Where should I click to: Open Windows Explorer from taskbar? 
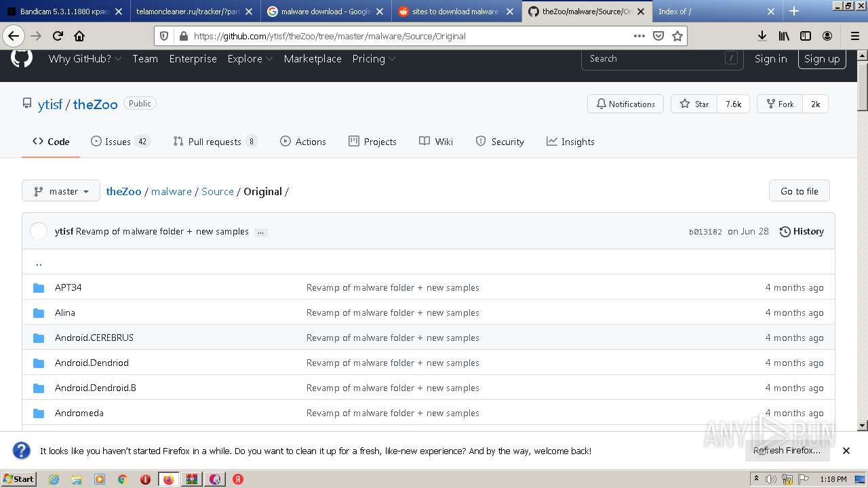[x=77, y=479]
